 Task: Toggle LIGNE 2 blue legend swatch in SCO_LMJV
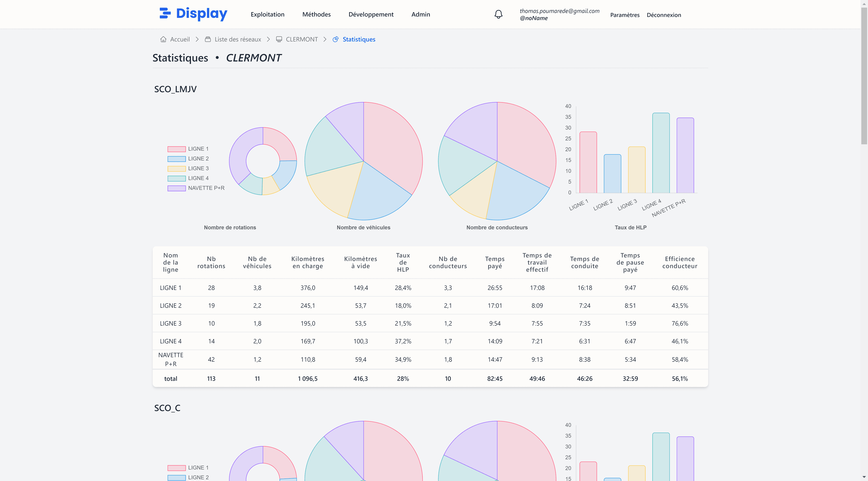point(177,159)
